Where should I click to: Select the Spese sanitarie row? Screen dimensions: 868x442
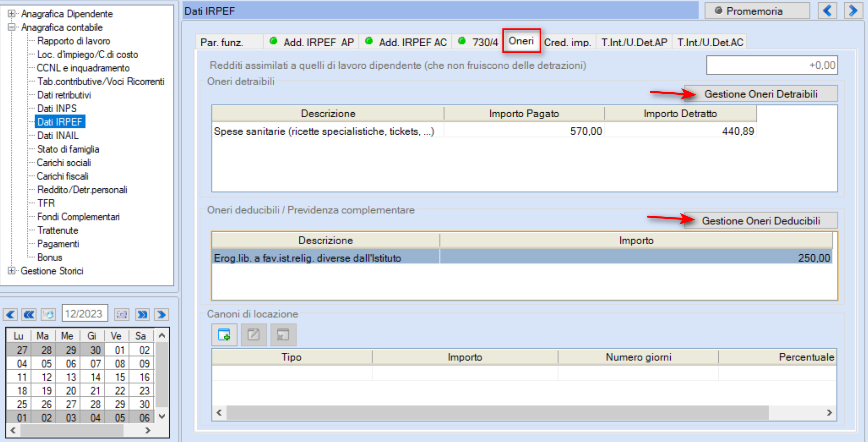pyautogui.click(x=484, y=131)
